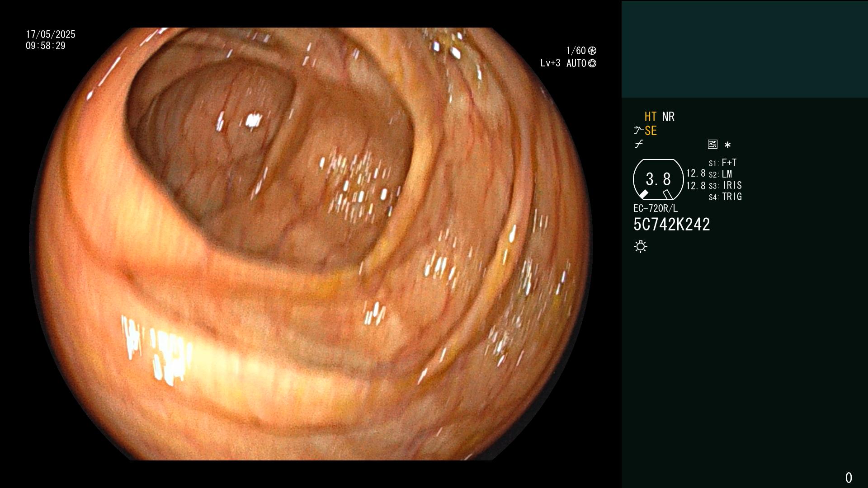This screenshot has height=488, width=868.
Task: Click the S2: LM switch assignment
Action: [721, 174]
